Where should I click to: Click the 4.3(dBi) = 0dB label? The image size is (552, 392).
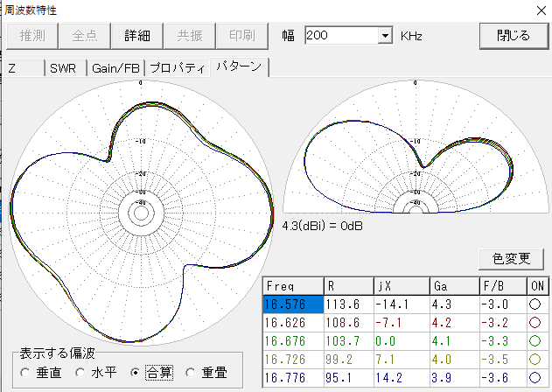click(322, 226)
